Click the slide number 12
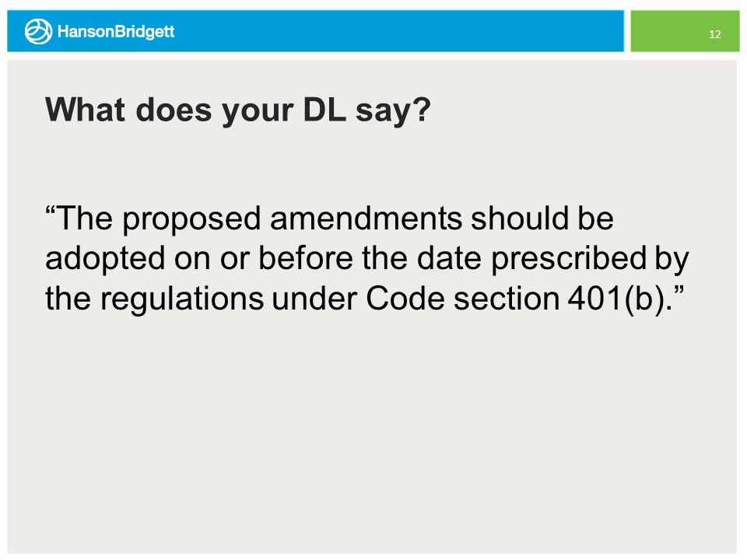 click(714, 34)
